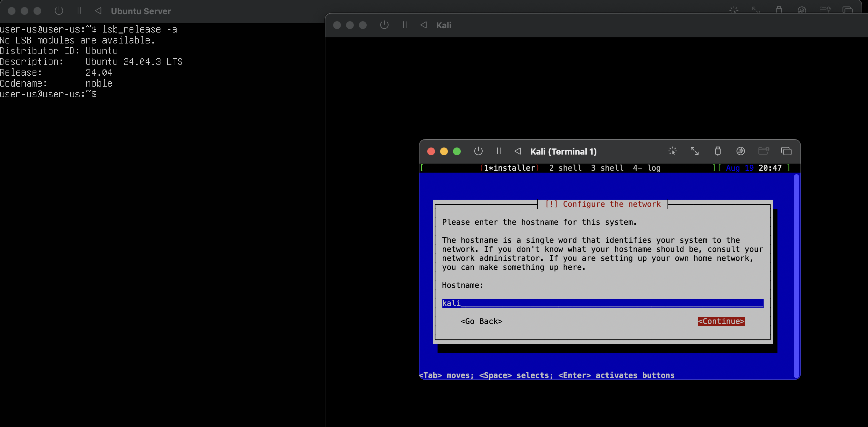Open shared folder icon in Kali (Terminal 1) toolbar
This screenshot has width=868, height=427.
(x=764, y=150)
